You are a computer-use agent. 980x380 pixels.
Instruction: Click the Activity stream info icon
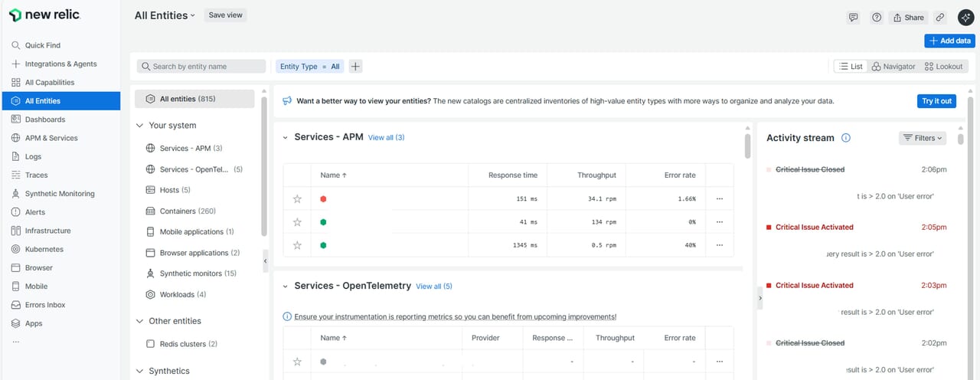click(x=846, y=138)
